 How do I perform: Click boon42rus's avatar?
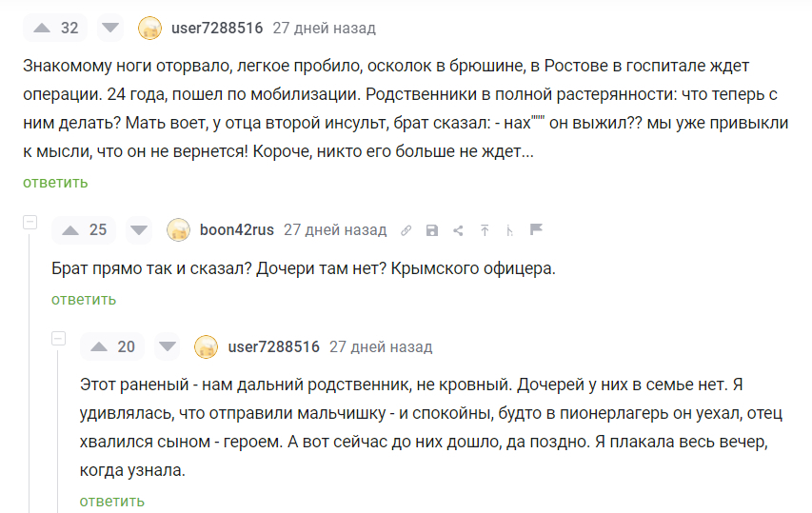(178, 230)
